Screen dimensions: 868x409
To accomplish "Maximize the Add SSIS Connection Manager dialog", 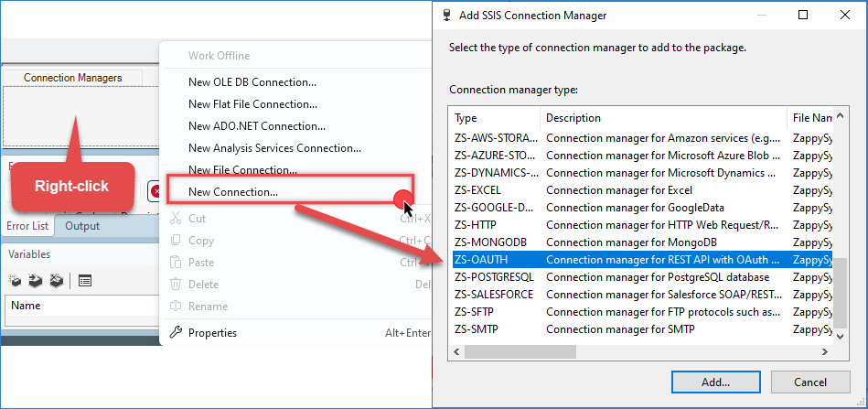I will [802, 16].
